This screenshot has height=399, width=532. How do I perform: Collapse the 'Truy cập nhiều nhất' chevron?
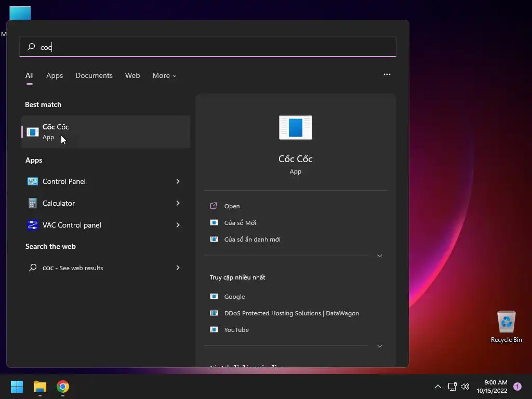pos(380,346)
